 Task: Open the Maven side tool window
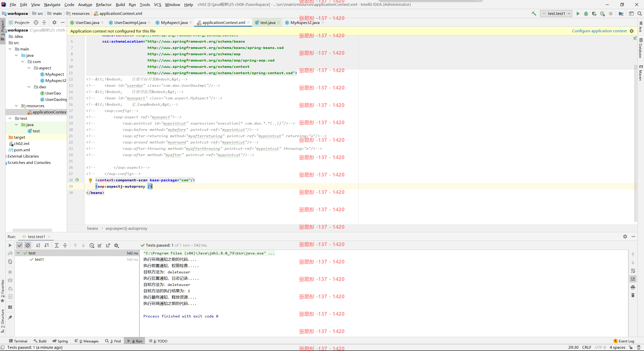point(640,73)
